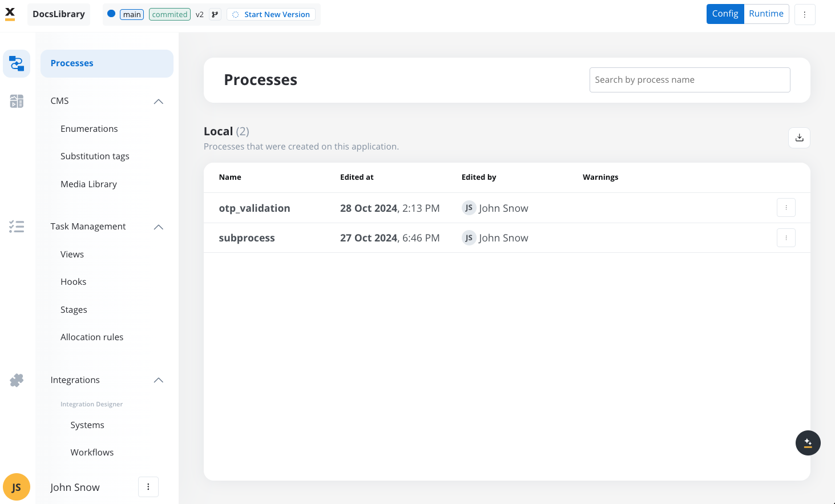This screenshot has width=835, height=504.
Task: Click the Warnings column header
Action: (600, 178)
